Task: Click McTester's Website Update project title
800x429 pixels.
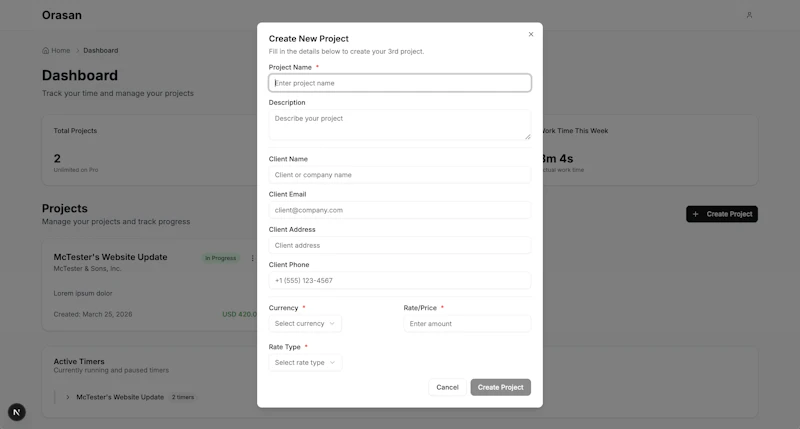Action: (x=110, y=257)
